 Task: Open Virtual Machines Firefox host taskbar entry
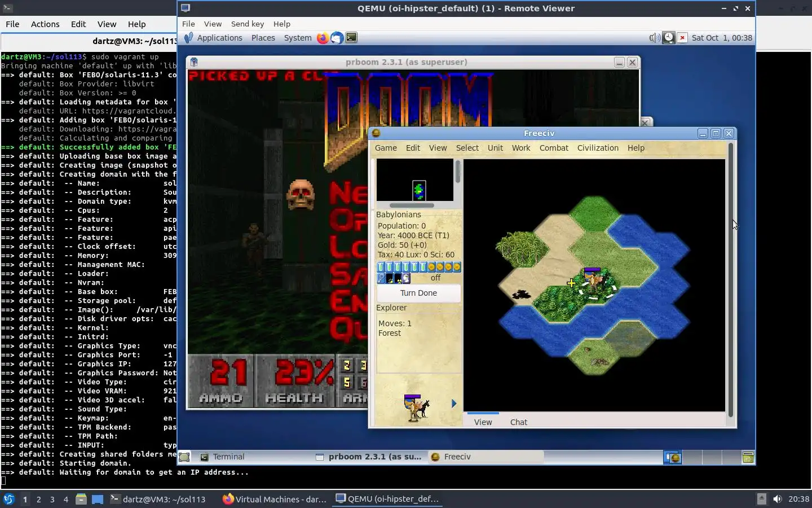click(275, 499)
